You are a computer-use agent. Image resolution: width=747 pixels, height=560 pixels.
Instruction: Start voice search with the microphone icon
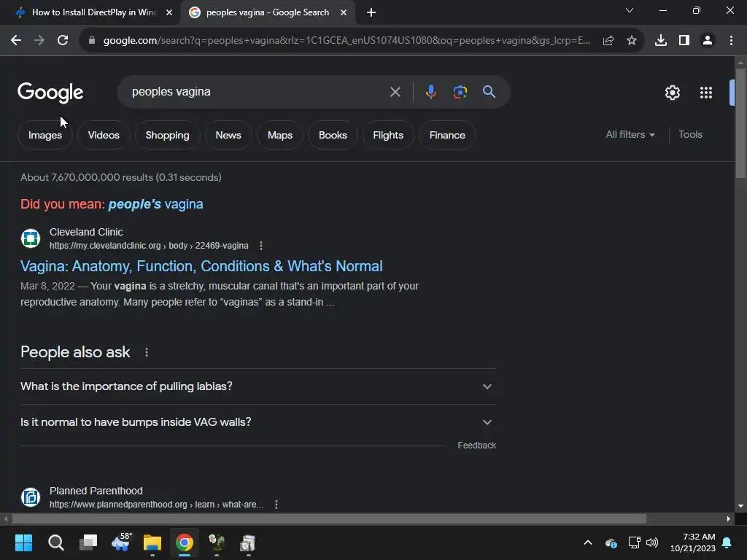coord(430,92)
